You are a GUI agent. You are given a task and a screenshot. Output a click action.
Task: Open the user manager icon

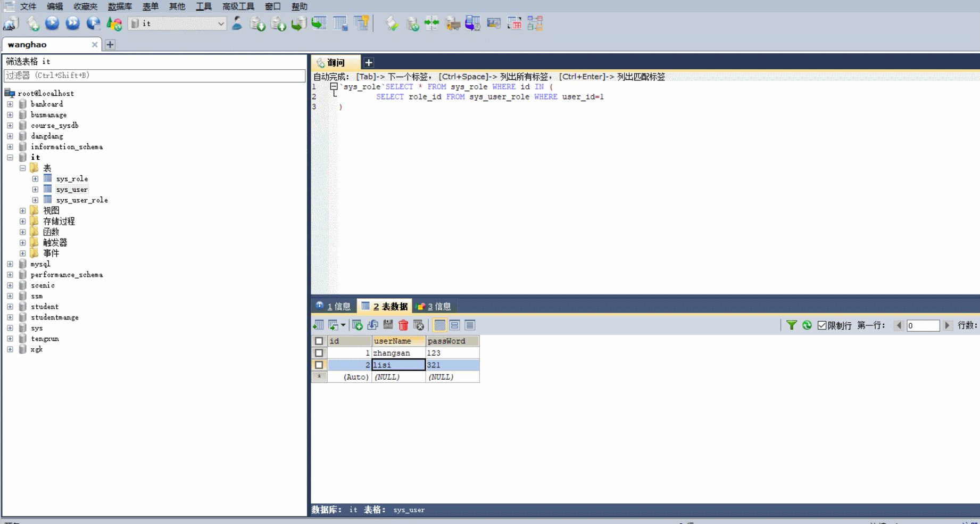pyautogui.click(x=237, y=23)
